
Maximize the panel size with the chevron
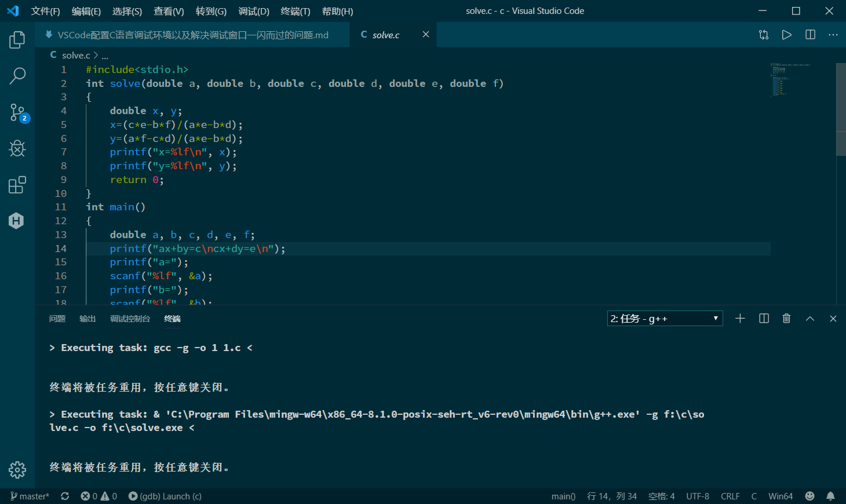click(810, 319)
